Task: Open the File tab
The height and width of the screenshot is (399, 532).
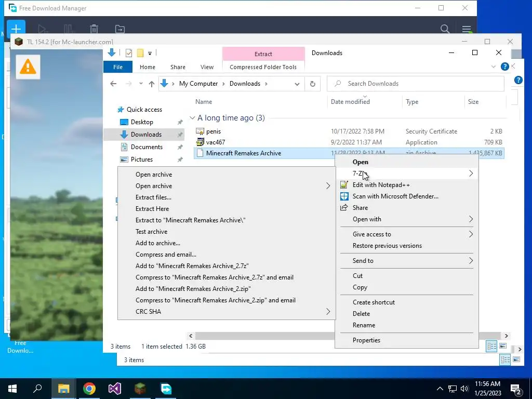Action: [x=118, y=67]
